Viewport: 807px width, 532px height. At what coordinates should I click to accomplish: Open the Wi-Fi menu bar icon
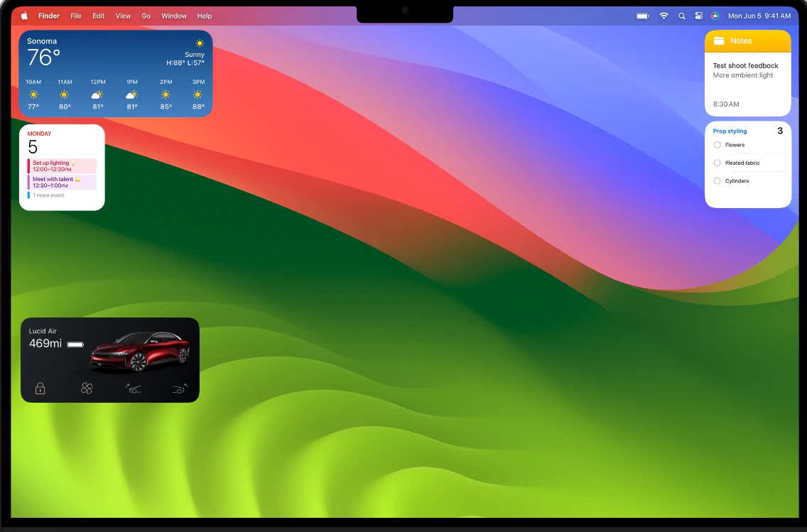pyautogui.click(x=664, y=16)
